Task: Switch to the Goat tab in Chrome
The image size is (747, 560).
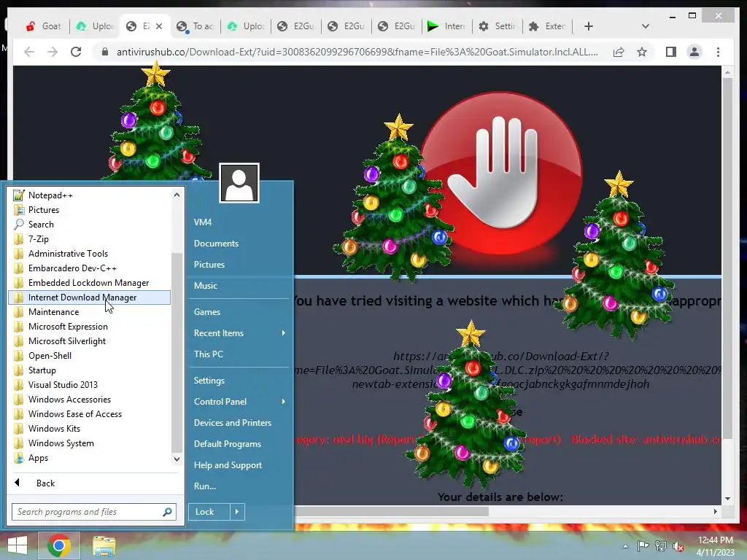Action: pos(44,26)
